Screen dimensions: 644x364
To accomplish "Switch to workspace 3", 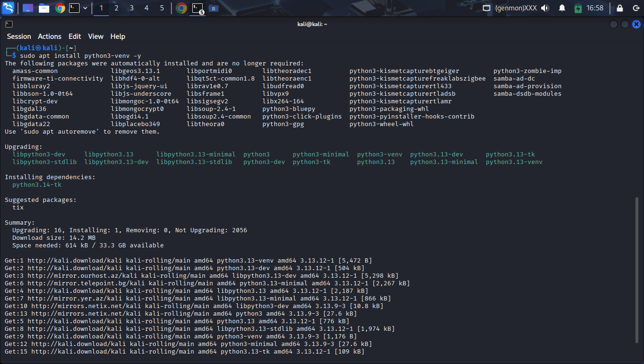I will [132, 8].
